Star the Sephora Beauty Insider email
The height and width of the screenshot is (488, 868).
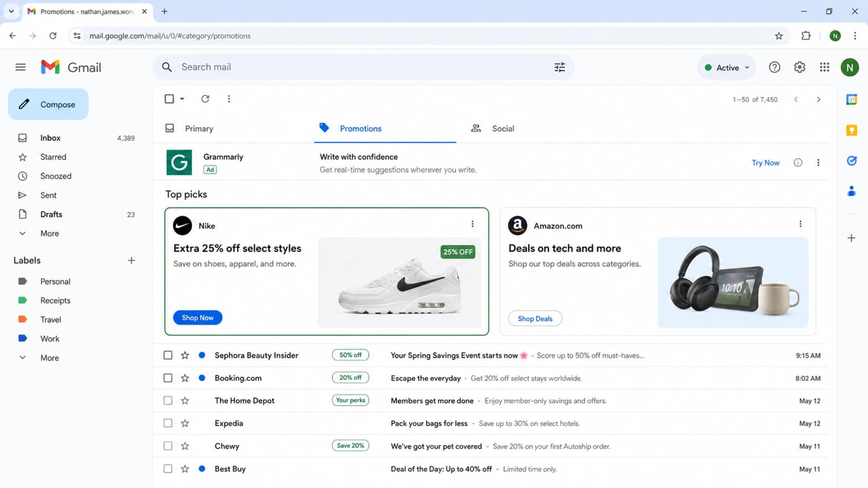tap(185, 356)
